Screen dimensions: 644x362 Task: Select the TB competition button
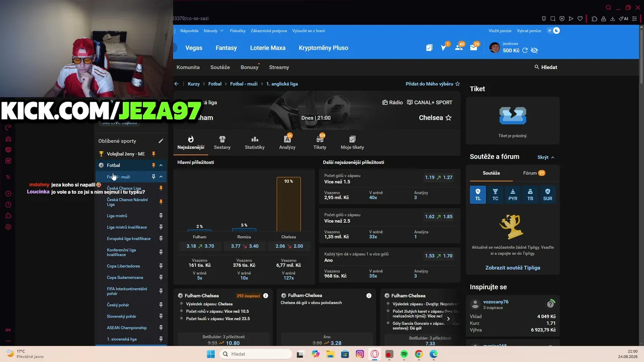click(x=530, y=195)
